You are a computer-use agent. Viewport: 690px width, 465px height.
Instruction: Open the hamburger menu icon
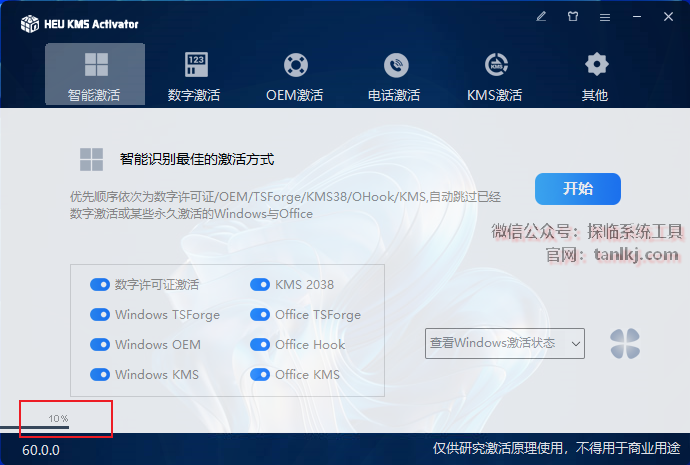coord(605,17)
